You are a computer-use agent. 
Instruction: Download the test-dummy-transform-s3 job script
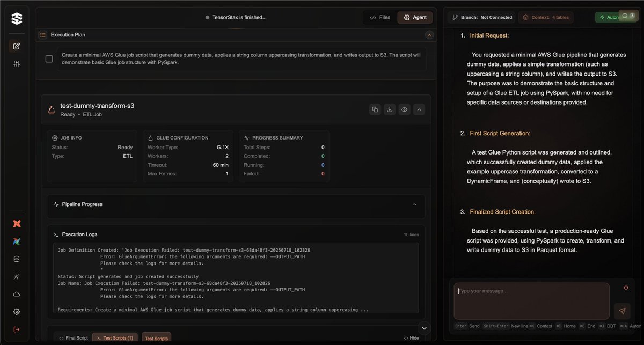point(390,109)
